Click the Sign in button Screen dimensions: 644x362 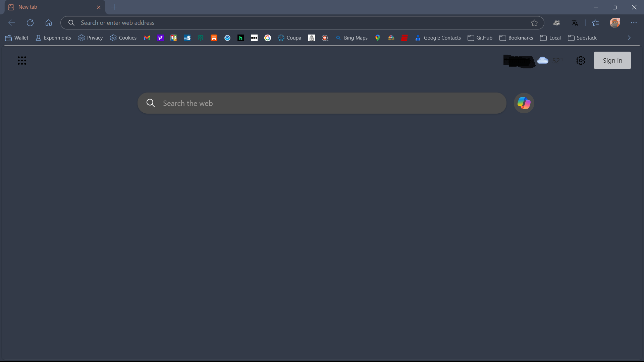coord(612,61)
